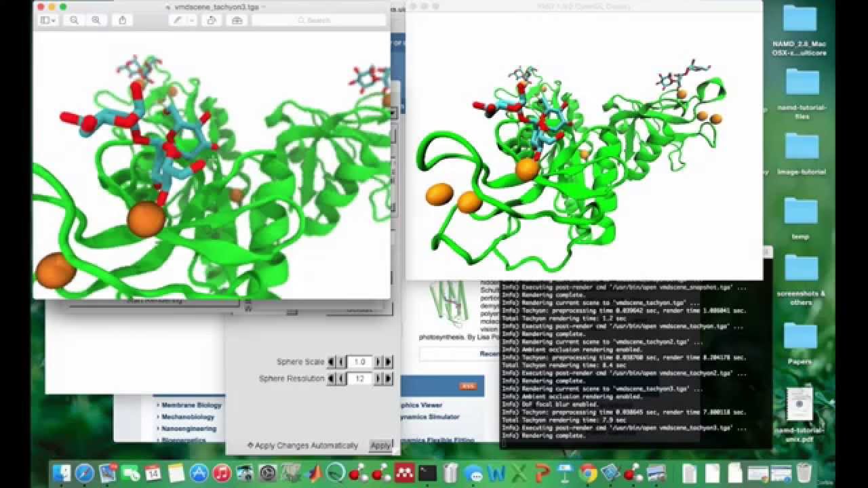Open Calendar in the dock
The image size is (868, 488).
click(153, 472)
